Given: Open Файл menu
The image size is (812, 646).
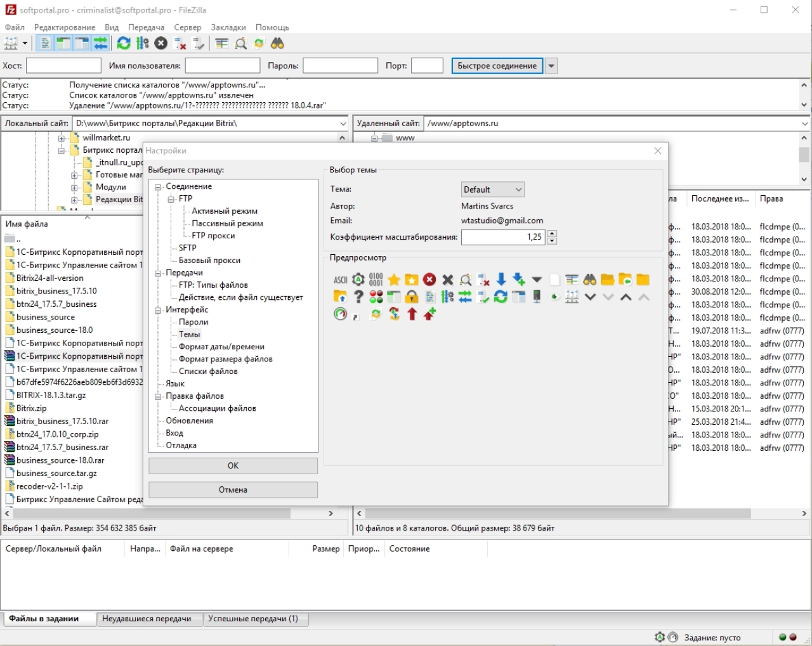Looking at the screenshot, I should pos(15,27).
